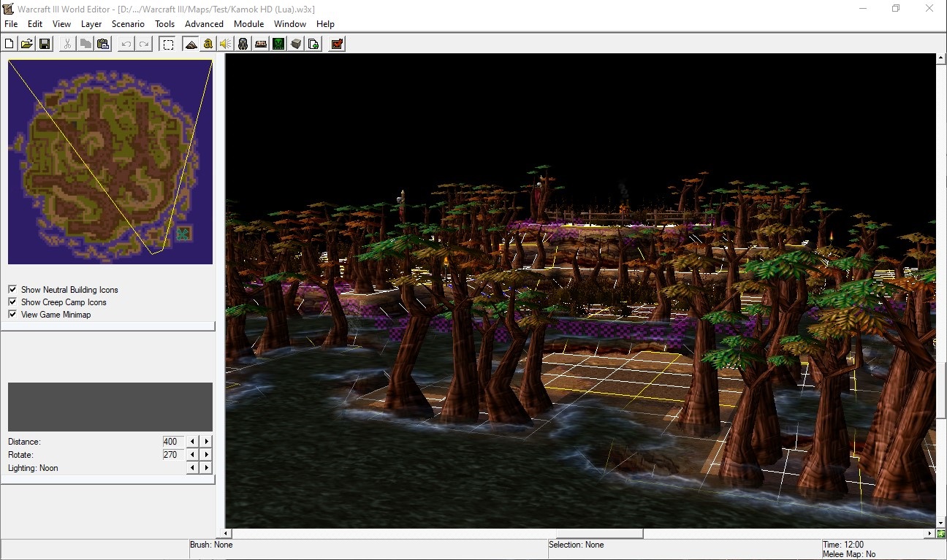Viewport: 947px width, 560px height.
Task: Increase Rotate value with right arrow
Action: (x=207, y=455)
